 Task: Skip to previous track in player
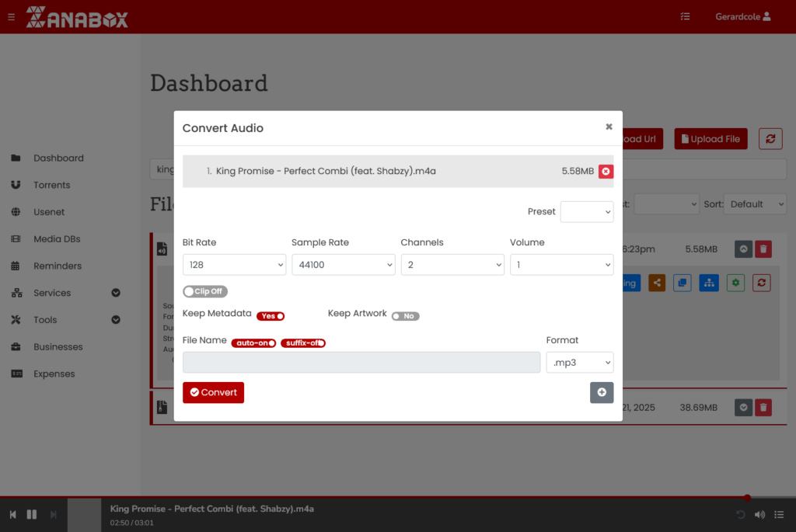(13, 514)
